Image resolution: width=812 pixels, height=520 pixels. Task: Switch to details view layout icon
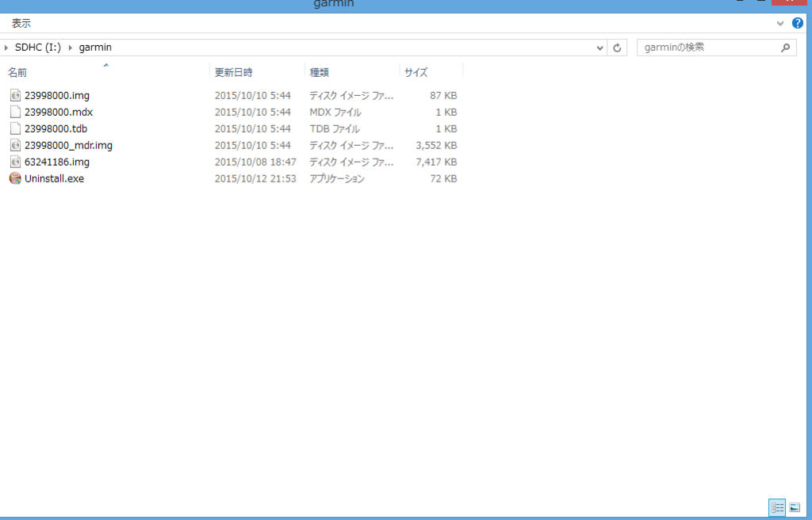click(x=777, y=507)
